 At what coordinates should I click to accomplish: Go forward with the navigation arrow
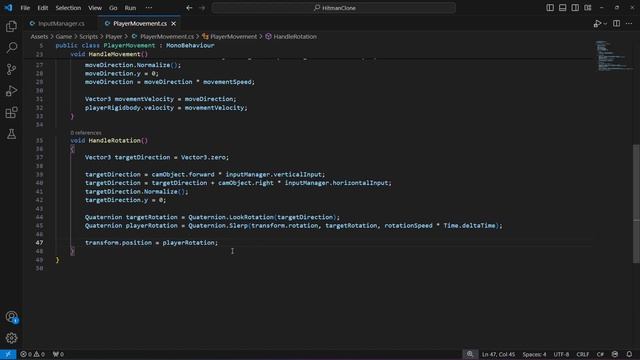tap(202, 8)
